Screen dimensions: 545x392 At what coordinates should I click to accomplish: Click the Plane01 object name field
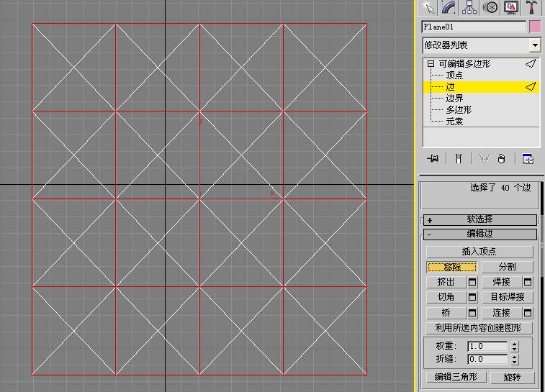(x=474, y=27)
